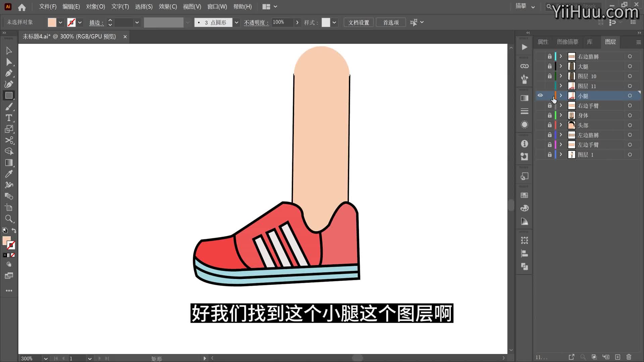Image resolution: width=644 pixels, height=362 pixels.
Task: Open fill color dropdown arrow
Action: [x=60, y=22]
